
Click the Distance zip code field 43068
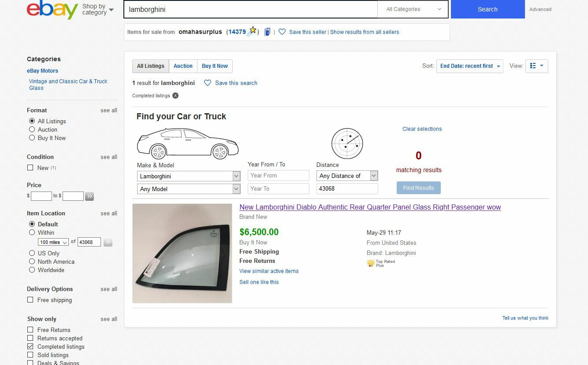coord(347,188)
